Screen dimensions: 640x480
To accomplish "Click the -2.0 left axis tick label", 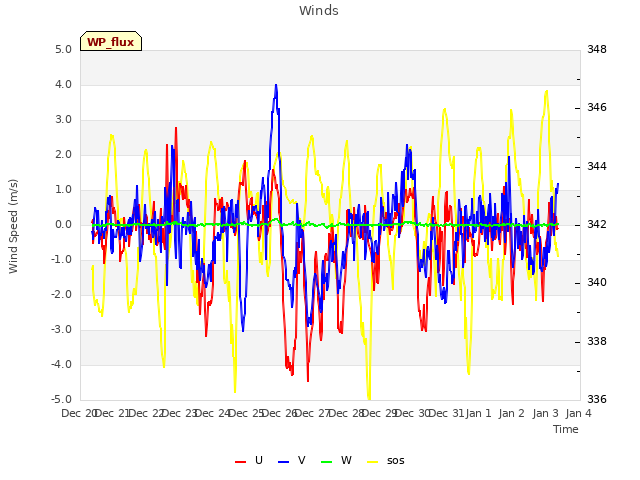I will 62,294.
